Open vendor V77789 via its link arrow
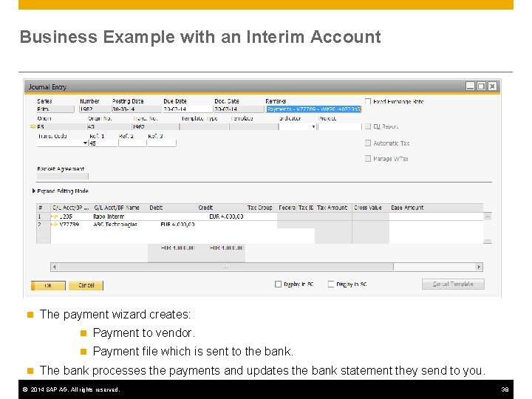Image resolution: width=532 pixels, height=399 pixels. [54, 225]
